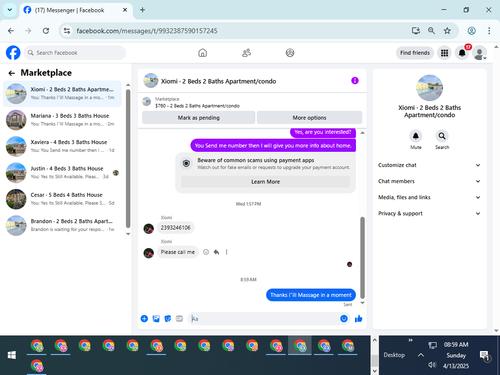Send a thumbs-up like
This screenshot has height=375, width=500.
point(359,319)
